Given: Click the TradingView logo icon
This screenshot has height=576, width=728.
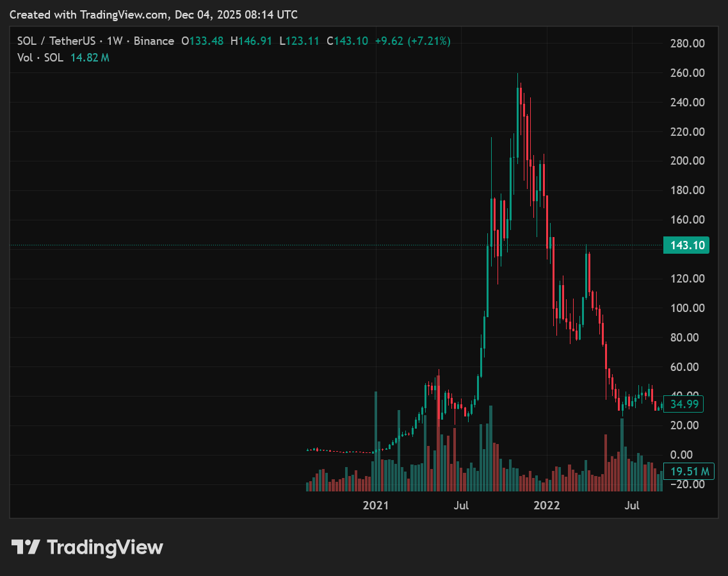Looking at the screenshot, I should 26,547.
